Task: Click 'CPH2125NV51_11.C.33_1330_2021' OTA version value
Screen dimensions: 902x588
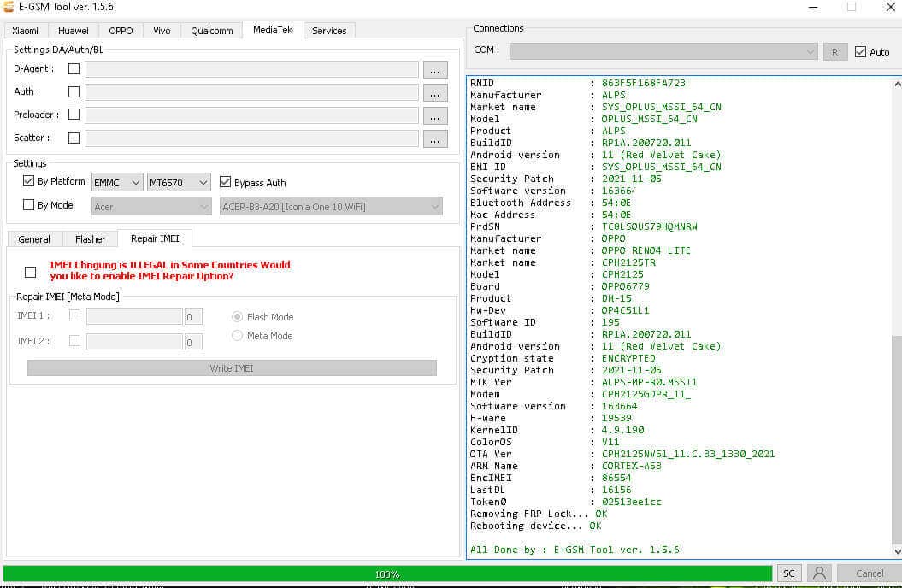Action: pos(688,454)
